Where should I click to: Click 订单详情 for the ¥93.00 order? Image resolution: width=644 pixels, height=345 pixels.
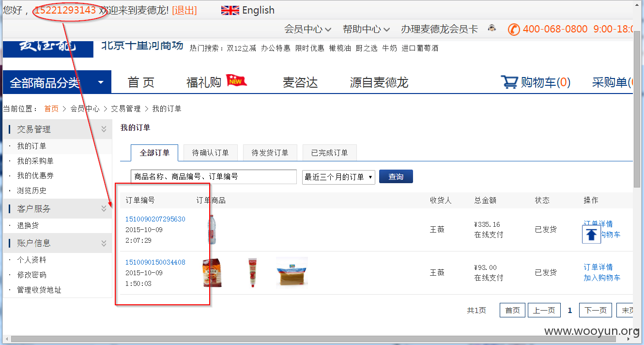tap(598, 267)
